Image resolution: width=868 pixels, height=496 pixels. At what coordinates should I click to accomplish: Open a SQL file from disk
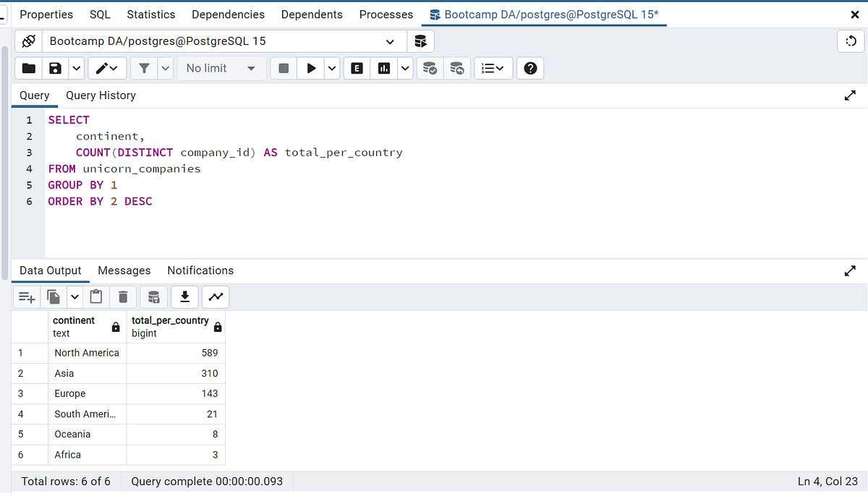(x=28, y=67)
